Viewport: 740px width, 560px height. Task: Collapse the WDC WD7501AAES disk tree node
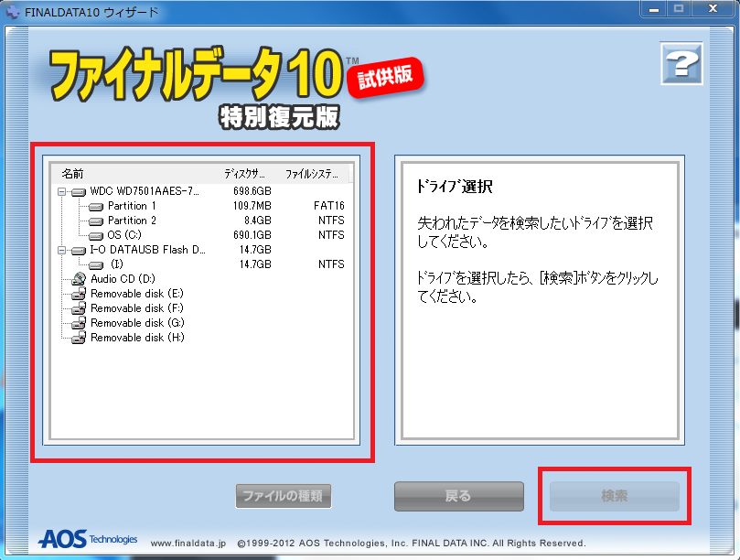click(61, 192)
